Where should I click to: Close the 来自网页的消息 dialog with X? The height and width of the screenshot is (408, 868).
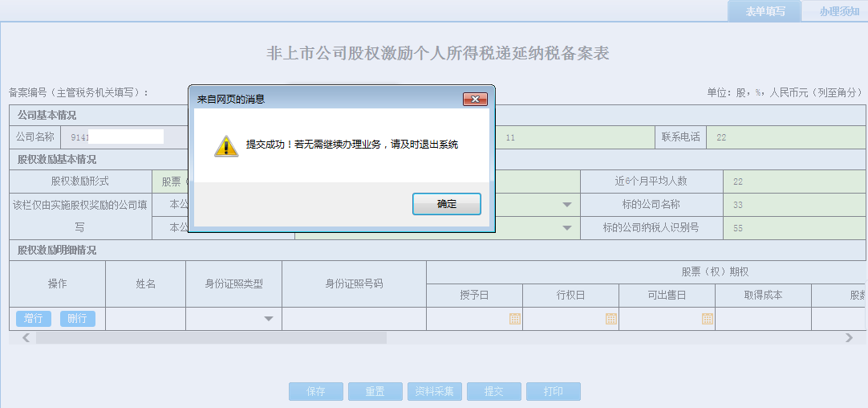tap(476, 100)
